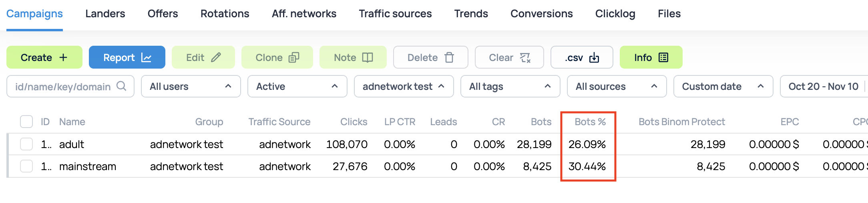Click the Clone campaign button
This screenshot has width=868, height=203.
[x=277, y=57]
